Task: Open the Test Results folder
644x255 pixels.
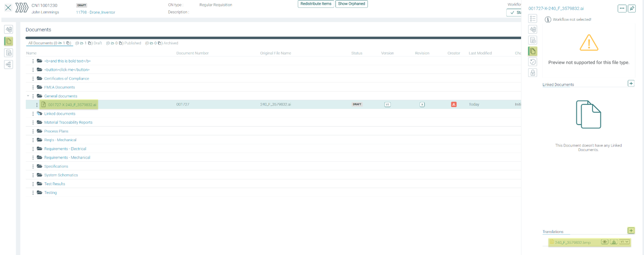Action: (x=55, y=184)
